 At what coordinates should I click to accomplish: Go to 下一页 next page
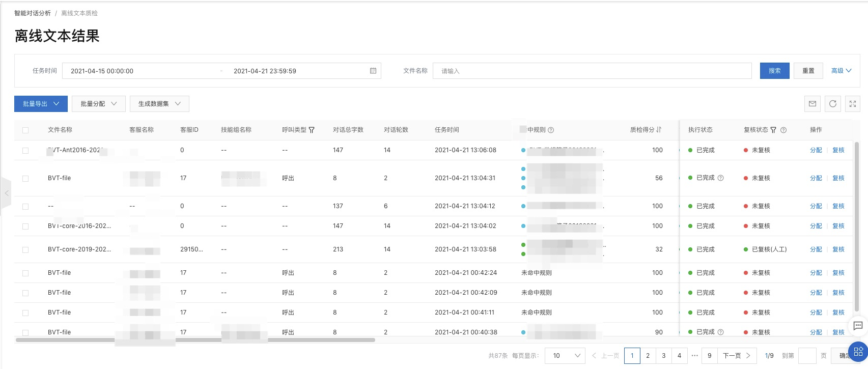(737, 355)
